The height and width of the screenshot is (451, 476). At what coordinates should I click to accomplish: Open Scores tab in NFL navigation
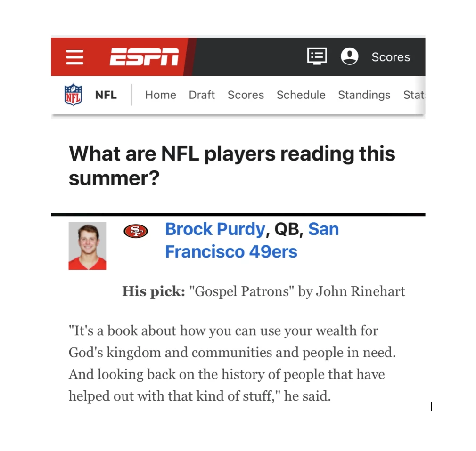pos(246,95)
